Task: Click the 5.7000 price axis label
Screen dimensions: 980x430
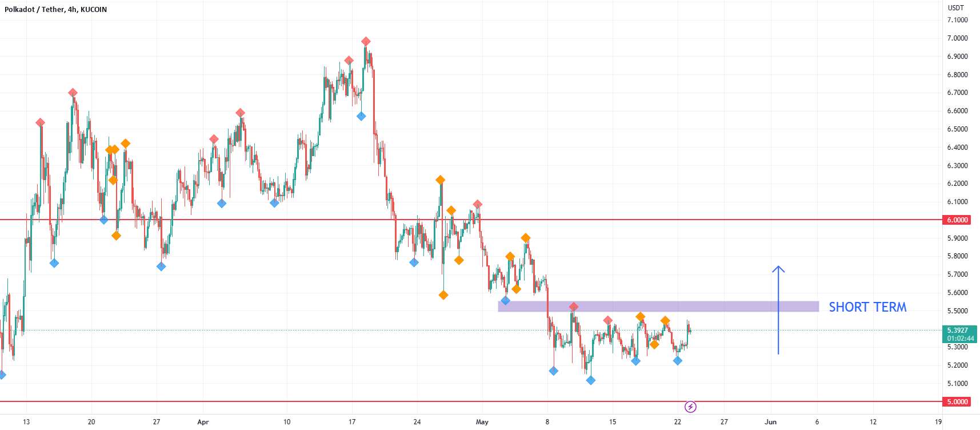Action: (x=957, y=274)
